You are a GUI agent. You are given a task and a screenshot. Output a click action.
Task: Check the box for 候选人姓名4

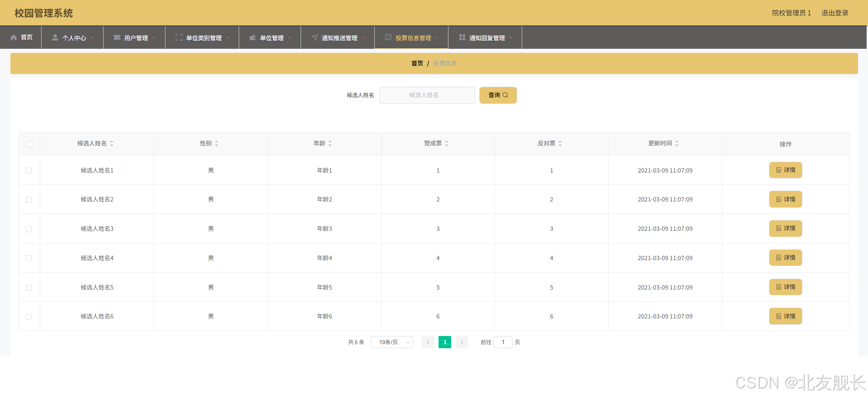[x=29, y=258]
